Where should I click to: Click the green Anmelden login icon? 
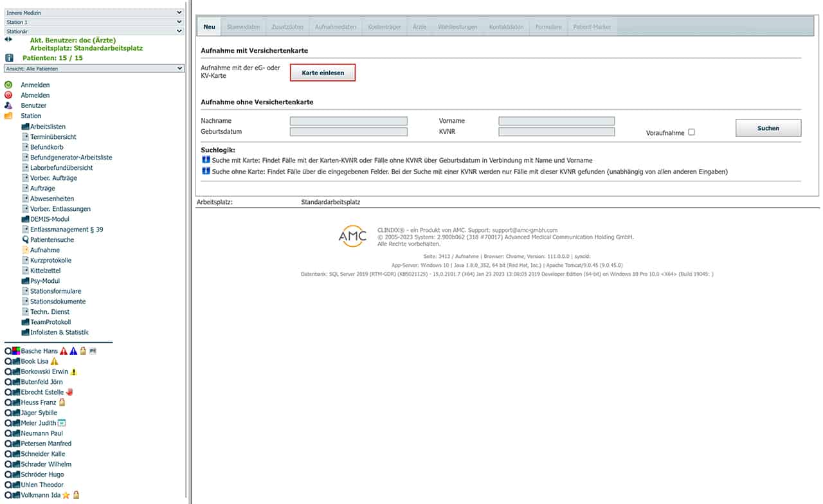[8, 85]
